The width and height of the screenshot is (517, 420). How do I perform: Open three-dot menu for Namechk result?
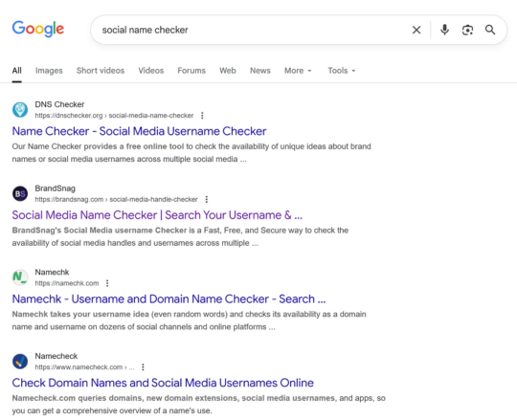click(x=107, y=283)
